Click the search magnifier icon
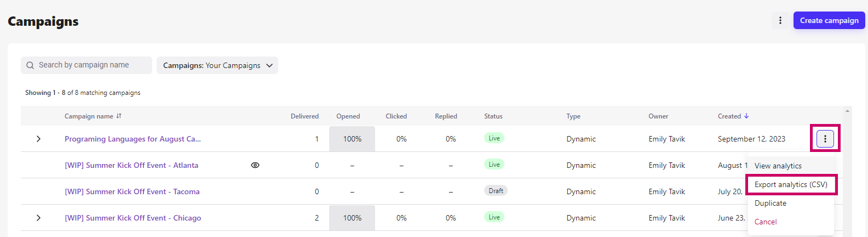This screenshot has width=868, height=237. click(30, 65)
